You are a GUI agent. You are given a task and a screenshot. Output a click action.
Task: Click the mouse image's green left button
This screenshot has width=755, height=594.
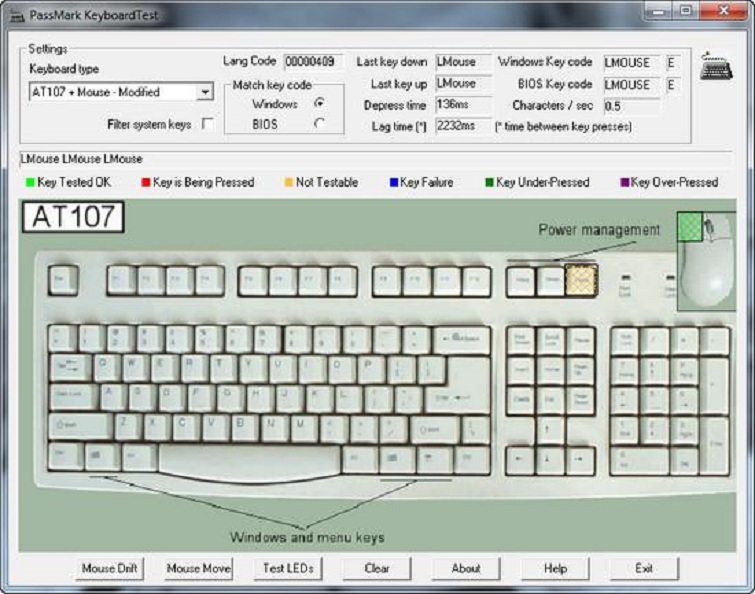coord(691,226)
